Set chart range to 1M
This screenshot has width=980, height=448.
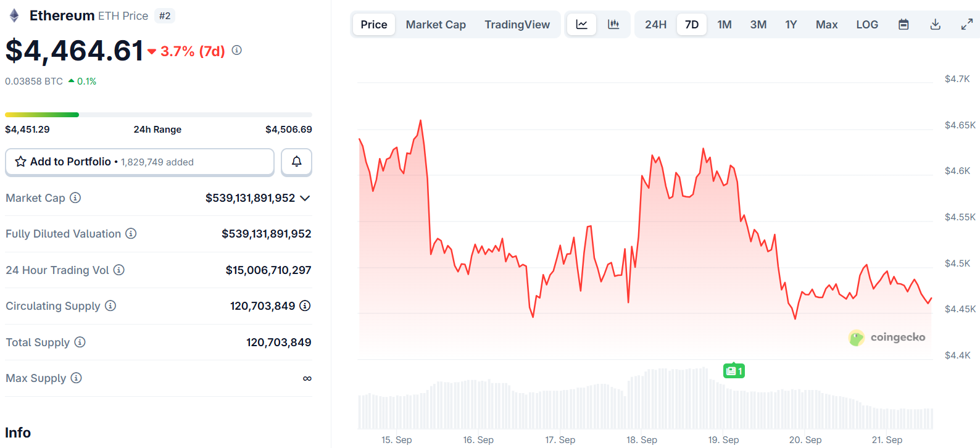click(x=725, y=25)
